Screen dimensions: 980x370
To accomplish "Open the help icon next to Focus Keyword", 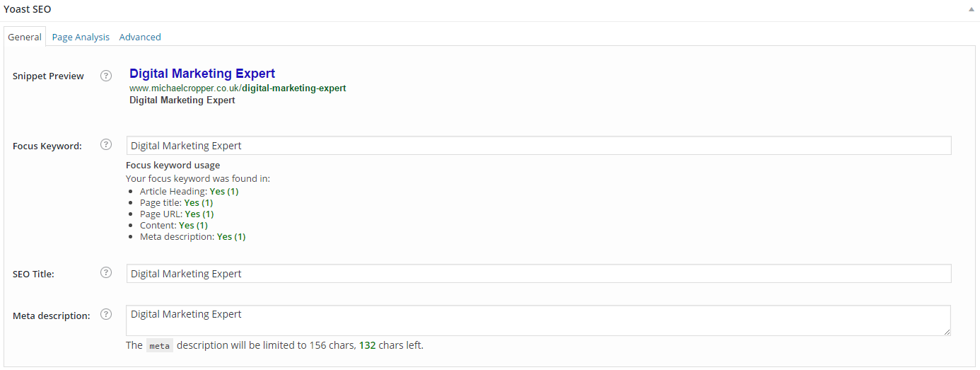I will [x=106, y=145].
